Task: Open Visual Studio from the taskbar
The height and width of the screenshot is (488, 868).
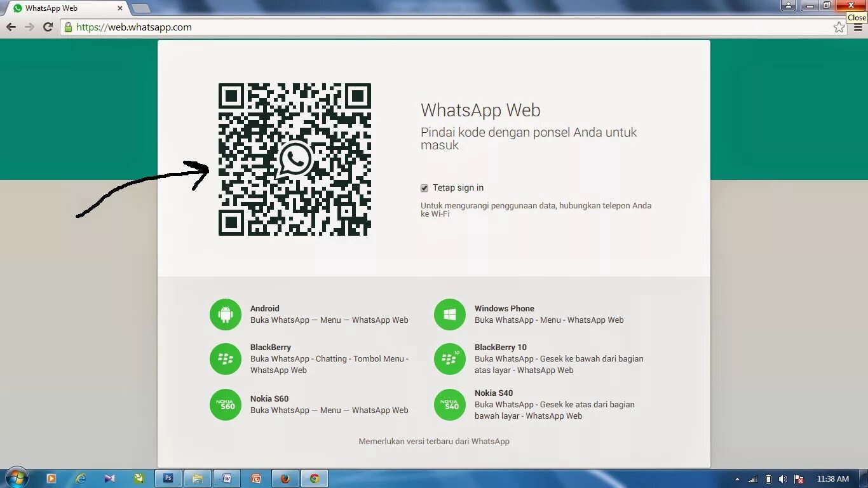Action: point(109,478)
